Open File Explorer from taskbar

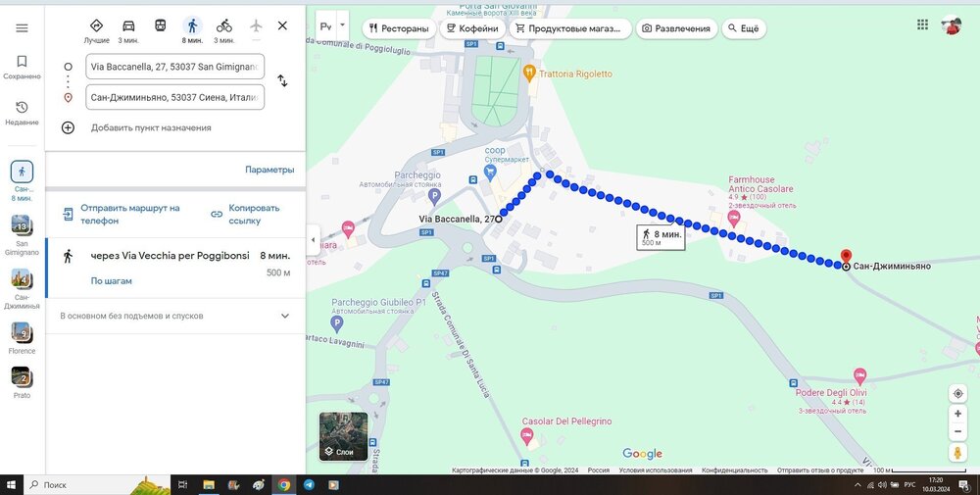209,484
